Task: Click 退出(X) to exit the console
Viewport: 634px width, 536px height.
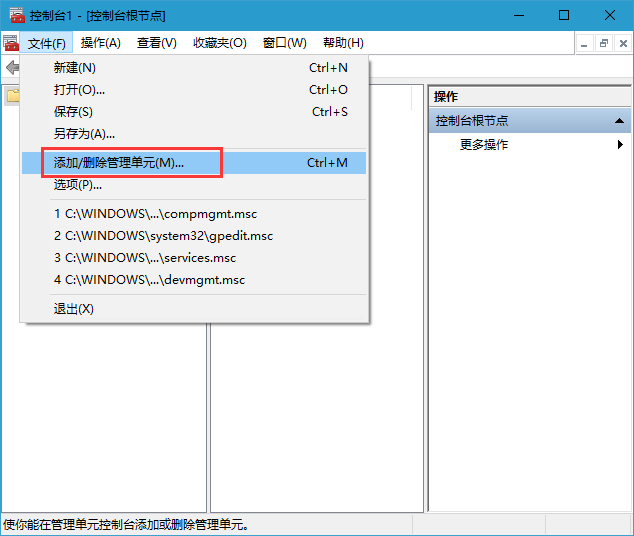Action: click(x=73, y=309)
